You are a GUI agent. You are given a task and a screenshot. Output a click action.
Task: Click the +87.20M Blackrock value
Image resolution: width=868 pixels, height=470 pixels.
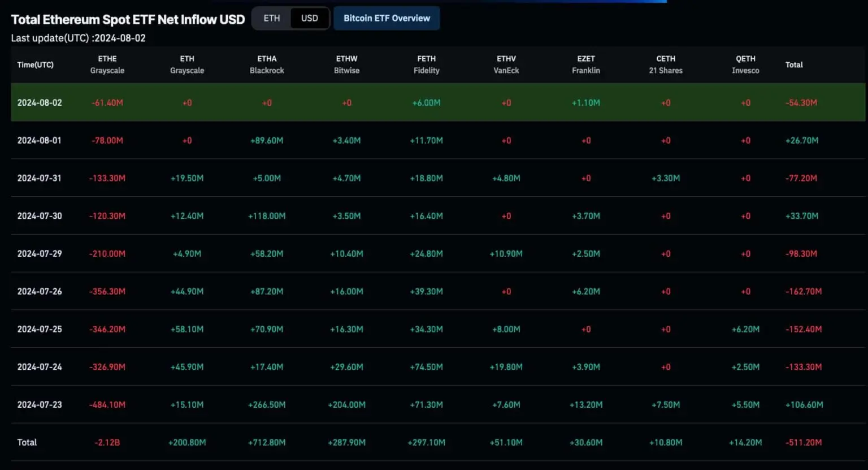pyautogui.click(x=267, y=292)
